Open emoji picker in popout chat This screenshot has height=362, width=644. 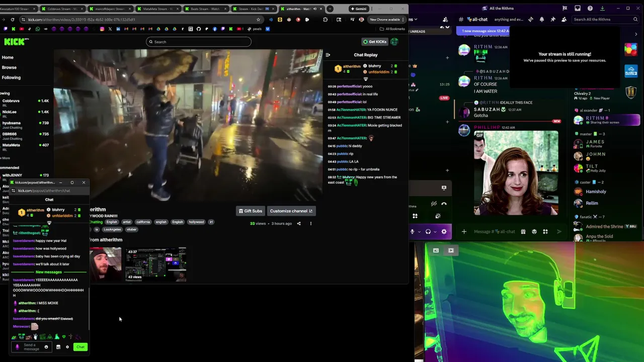click(46, 347)
